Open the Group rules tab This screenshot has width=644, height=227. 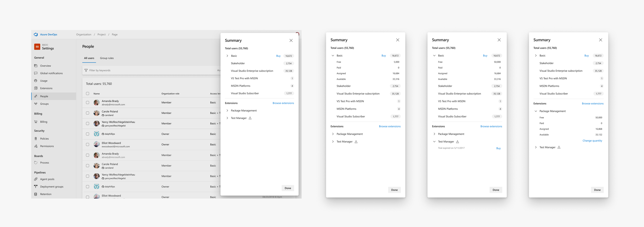pos(107,58)
